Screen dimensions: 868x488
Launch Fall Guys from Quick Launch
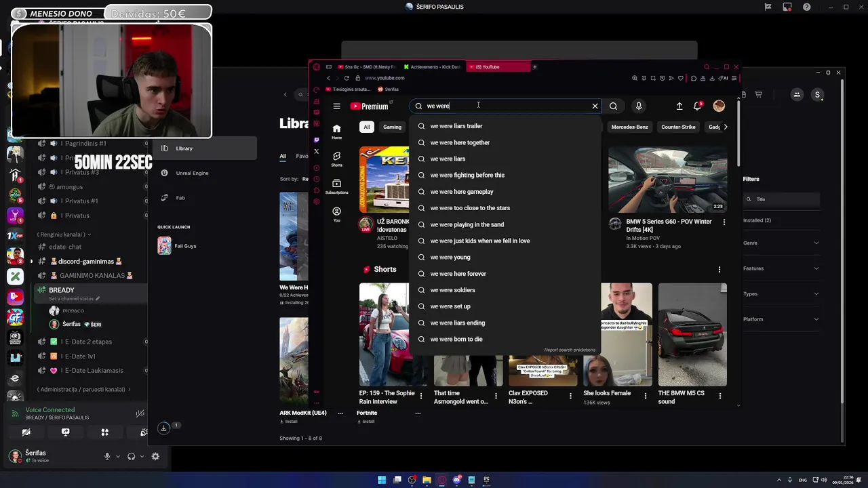[178, 246]
